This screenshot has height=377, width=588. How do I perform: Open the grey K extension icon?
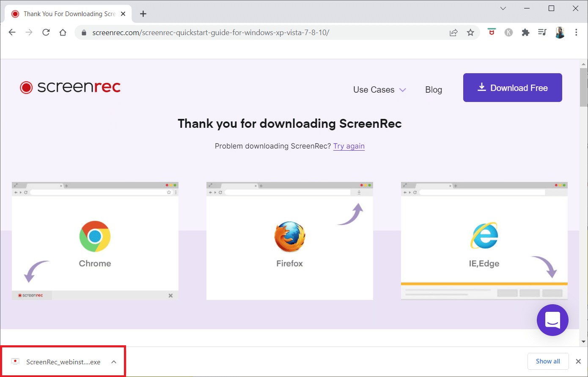click(508, 33)
